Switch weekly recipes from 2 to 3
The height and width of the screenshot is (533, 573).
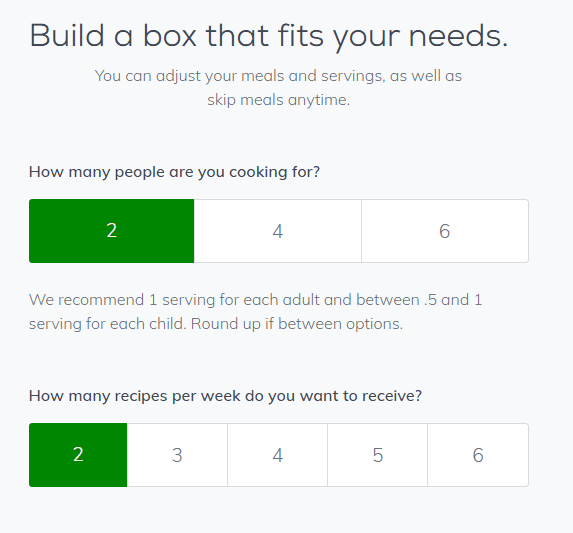pyautogui.click(x=177, y=455)
